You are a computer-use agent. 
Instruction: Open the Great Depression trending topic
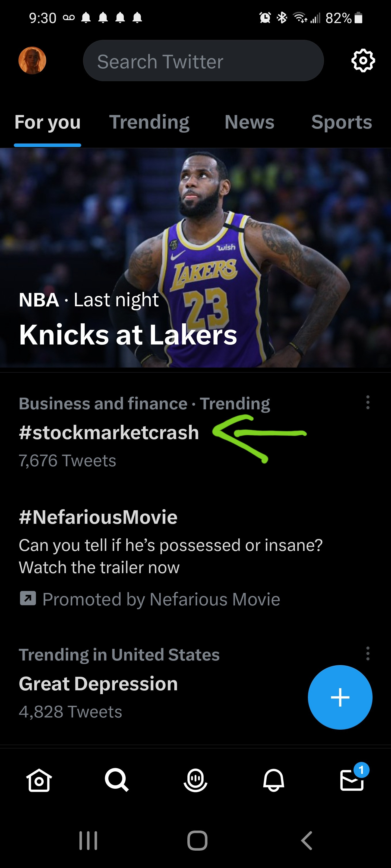[x=98, y=684]
